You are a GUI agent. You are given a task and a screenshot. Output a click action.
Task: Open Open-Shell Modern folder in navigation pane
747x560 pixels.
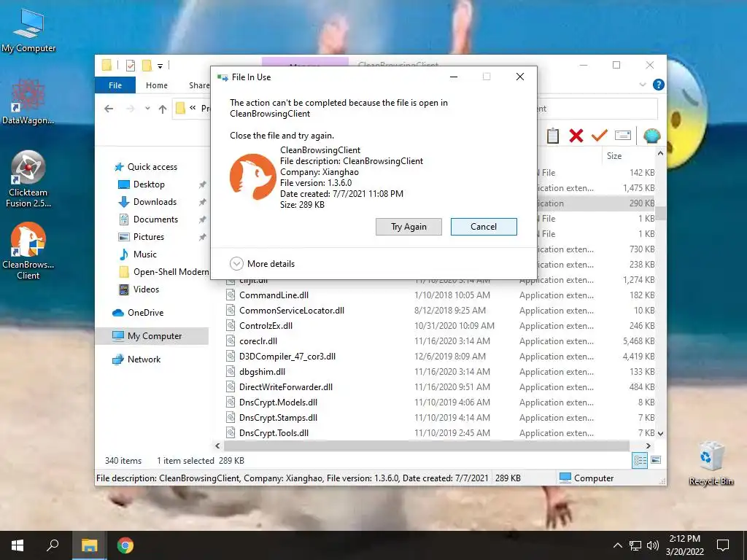pos(163,272)
